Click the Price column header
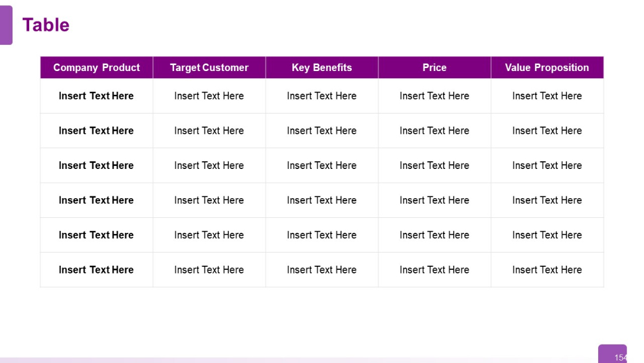The height and width of the screenshot is (363, 644). point(435,67)
